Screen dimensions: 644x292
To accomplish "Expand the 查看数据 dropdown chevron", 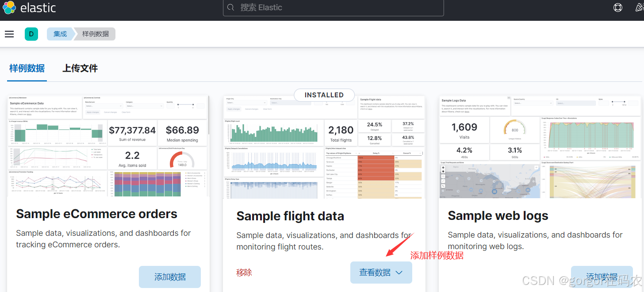I will [x=399, y=273].
